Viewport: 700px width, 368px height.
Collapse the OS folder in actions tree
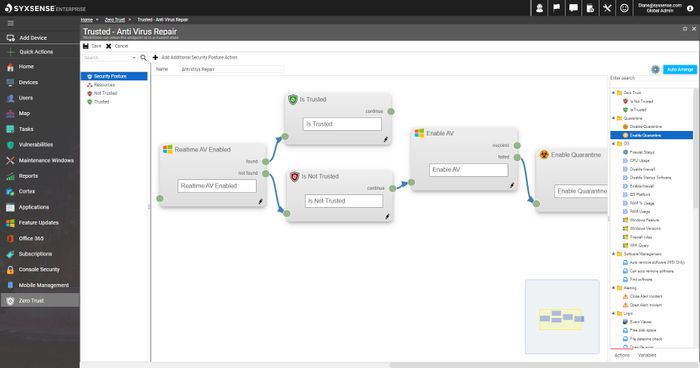tap(613, 144)
